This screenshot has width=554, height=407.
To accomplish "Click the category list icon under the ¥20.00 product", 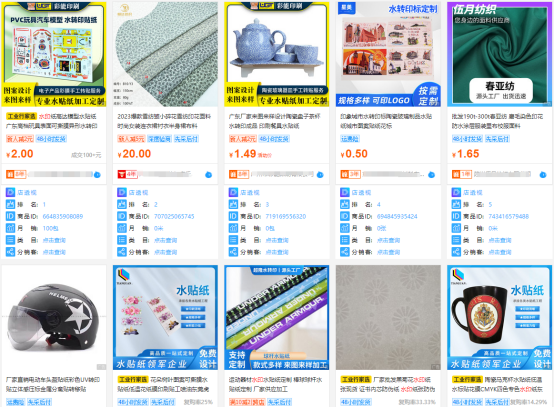I will click(x=122, y=240).
